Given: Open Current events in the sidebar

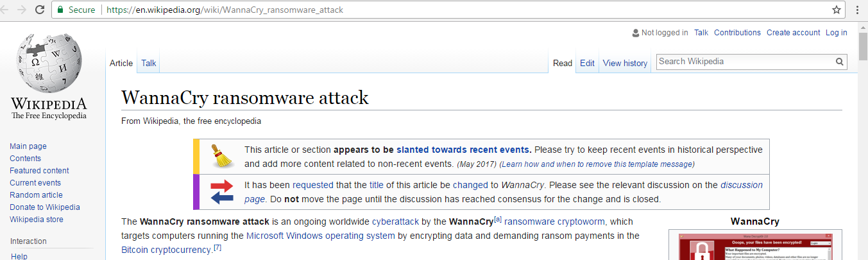Looking at the screenshot, I should [35, 183].
